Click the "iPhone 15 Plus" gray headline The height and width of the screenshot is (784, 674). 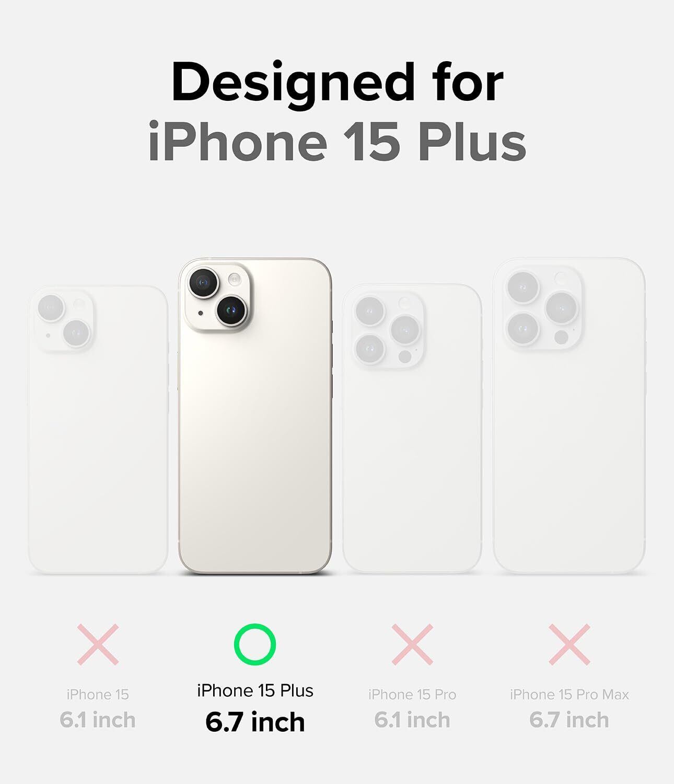[337, 142]
